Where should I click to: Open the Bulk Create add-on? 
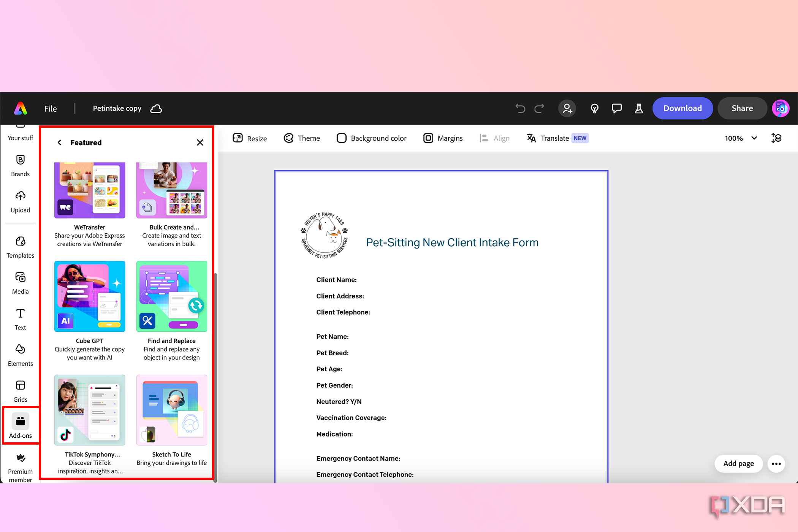(172, 205)
